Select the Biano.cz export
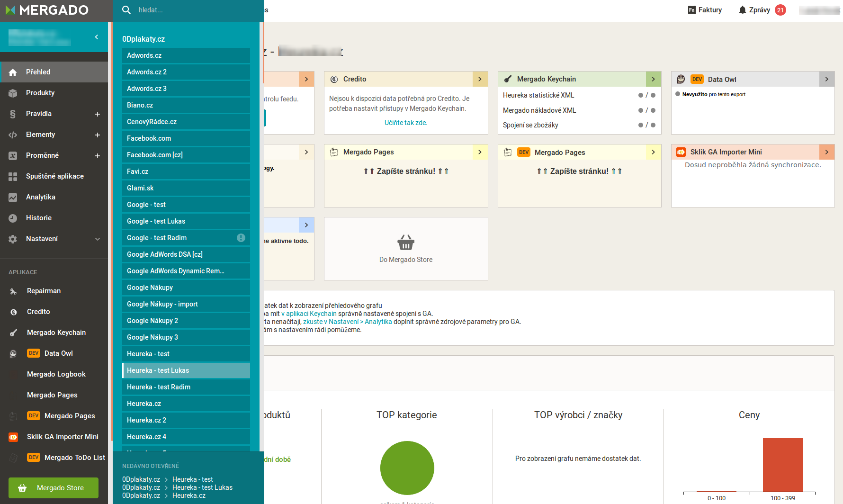 click(x=186, y=105)
